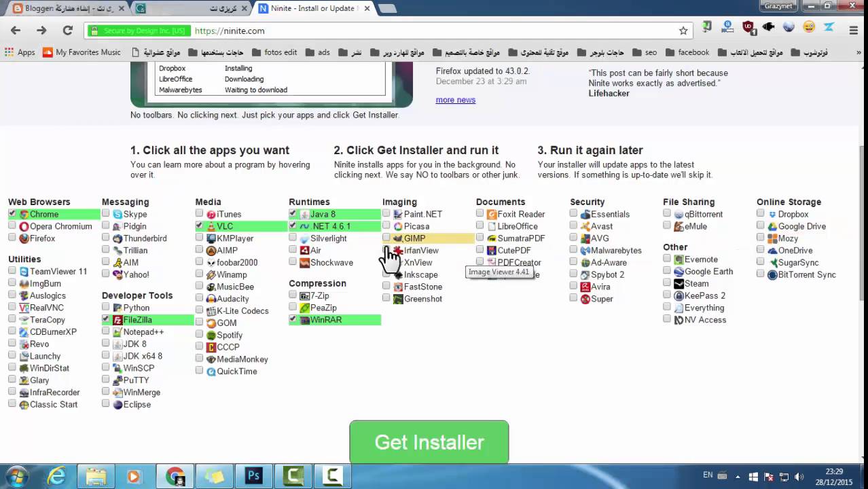This screenshot has height=489, width=868.
Task: Bookmark this page with the star icon
Action: click(x=683, y=31)
